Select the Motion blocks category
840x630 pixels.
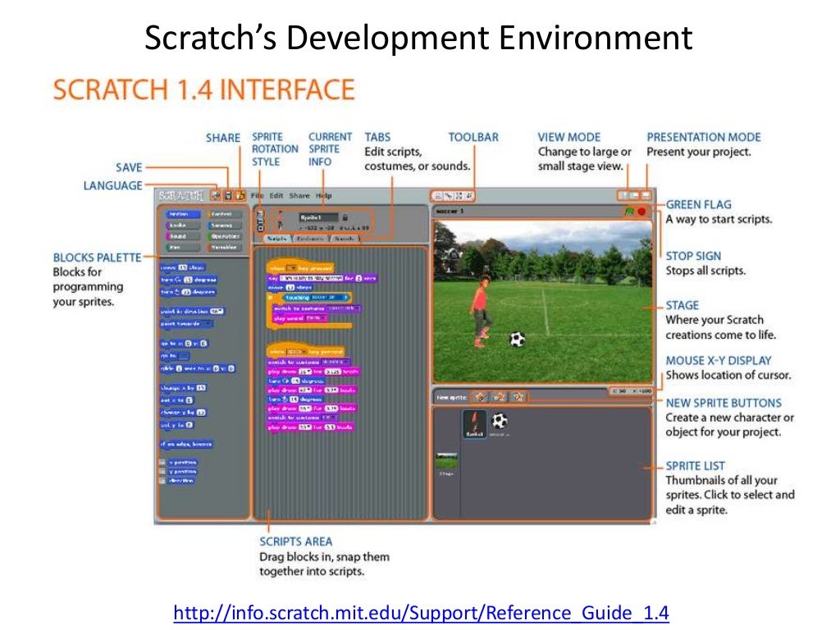click(183, 214)
